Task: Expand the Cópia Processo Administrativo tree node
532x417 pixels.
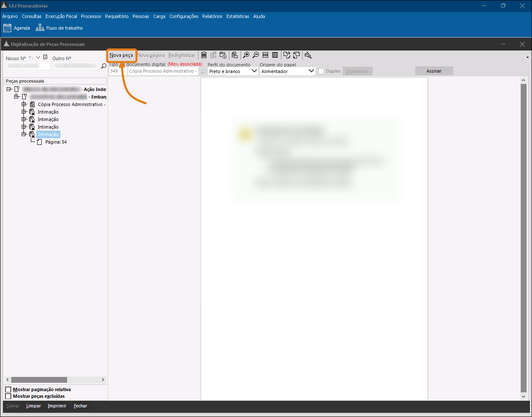Action: tap(24, 104)
